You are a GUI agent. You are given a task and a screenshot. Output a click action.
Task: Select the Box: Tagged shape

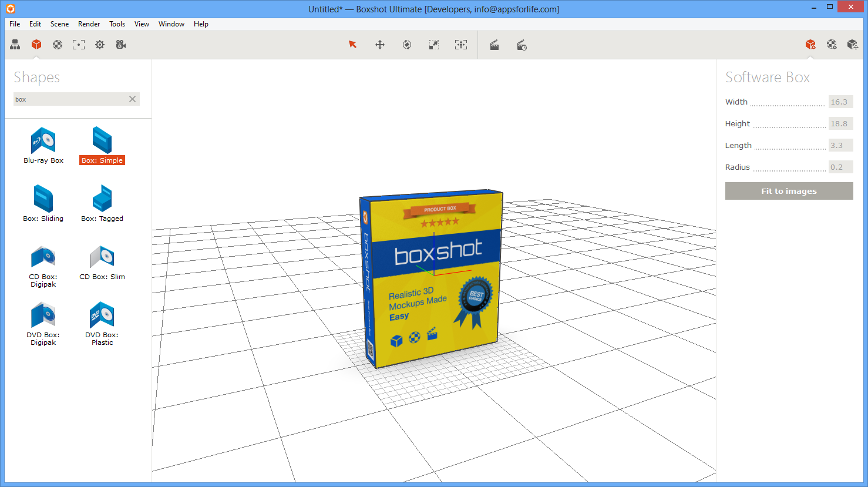coord(102,203)
